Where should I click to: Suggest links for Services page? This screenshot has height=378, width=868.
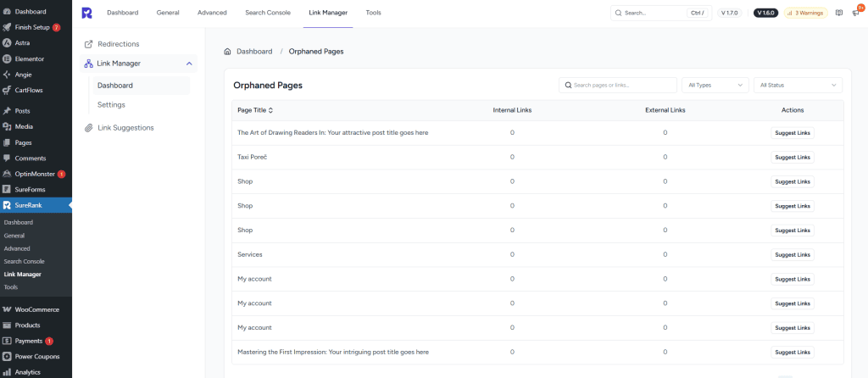coord(793,254)
